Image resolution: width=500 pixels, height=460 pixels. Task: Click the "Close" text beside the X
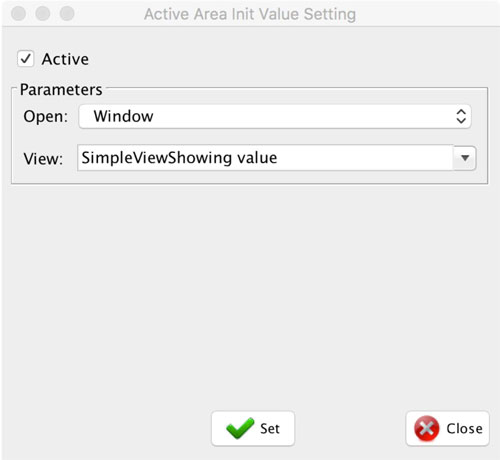tap(464, 429)
